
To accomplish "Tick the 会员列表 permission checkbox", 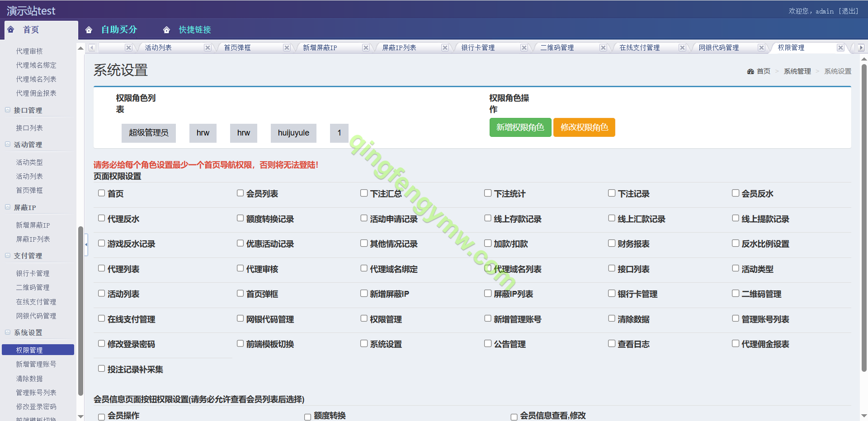I will (x=241, y=193).
